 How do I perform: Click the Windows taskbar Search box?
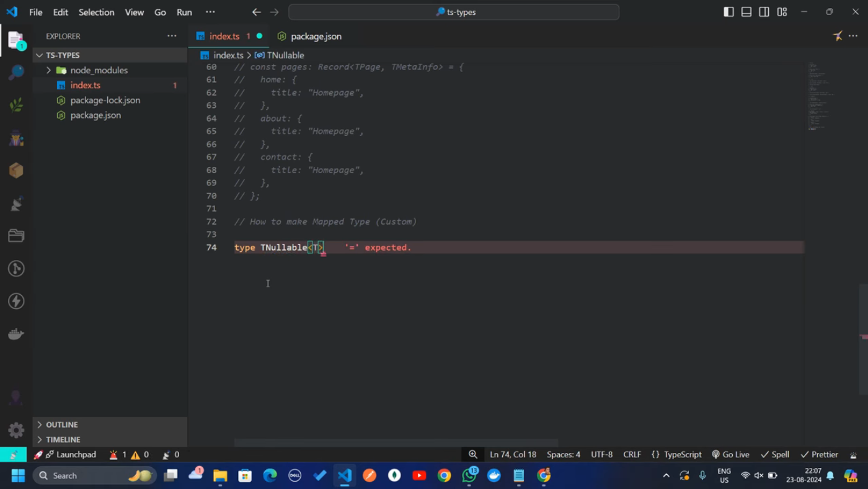[95, 475]
